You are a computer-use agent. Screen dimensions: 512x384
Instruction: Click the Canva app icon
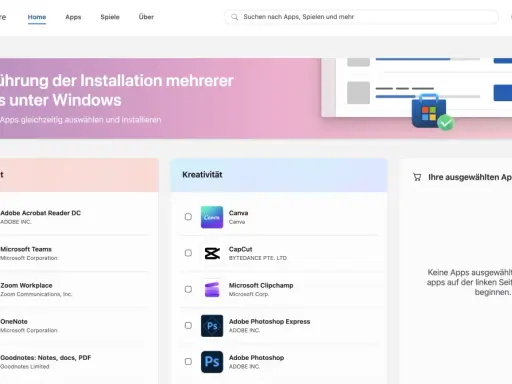pyautogui.click(x=212, y=217)
